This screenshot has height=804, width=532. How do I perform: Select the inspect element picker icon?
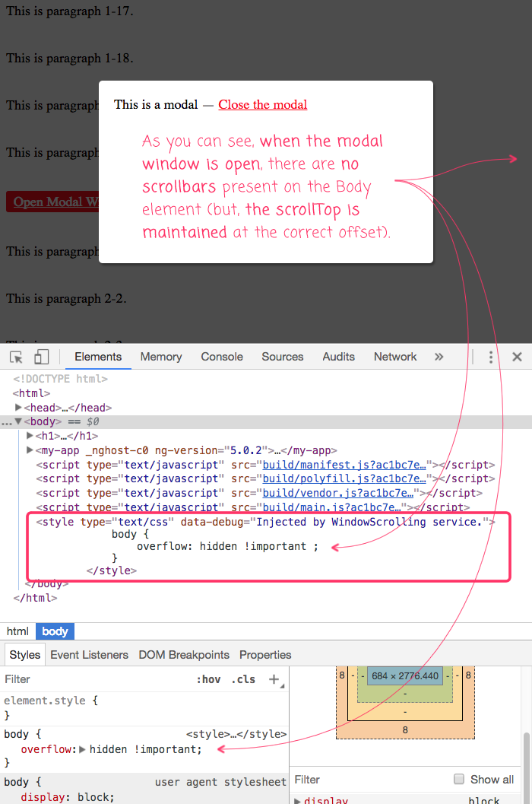16,358
